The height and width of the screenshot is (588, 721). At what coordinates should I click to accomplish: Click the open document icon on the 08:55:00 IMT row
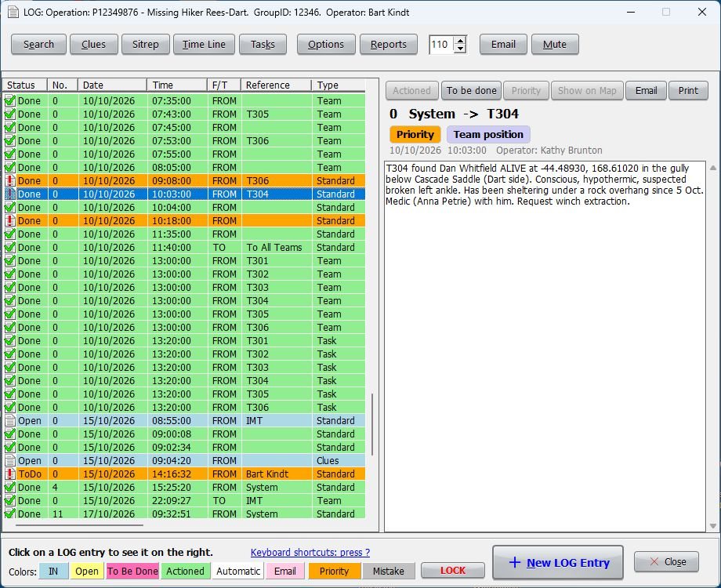tap(9, 420)
